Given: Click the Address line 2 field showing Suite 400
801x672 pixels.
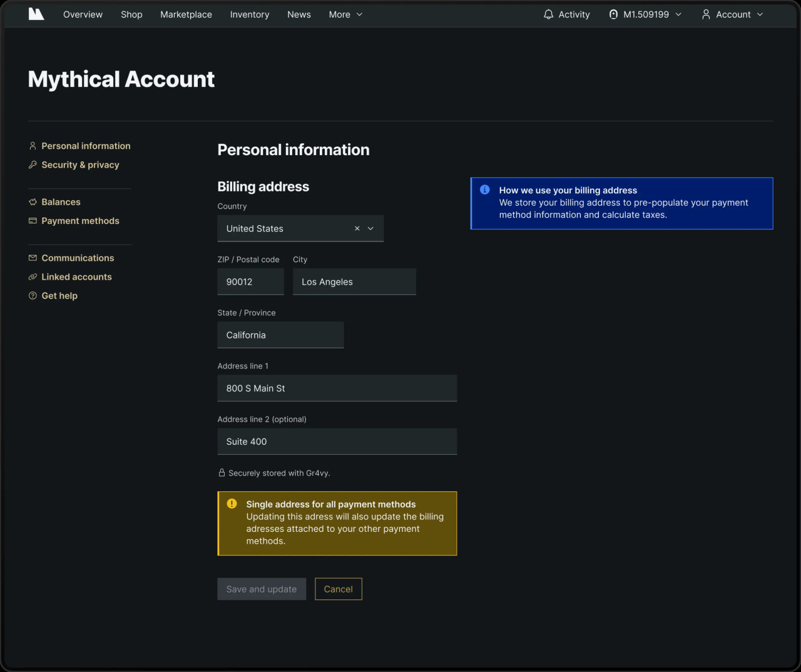Looking at the screenshot, I should 337,441.
